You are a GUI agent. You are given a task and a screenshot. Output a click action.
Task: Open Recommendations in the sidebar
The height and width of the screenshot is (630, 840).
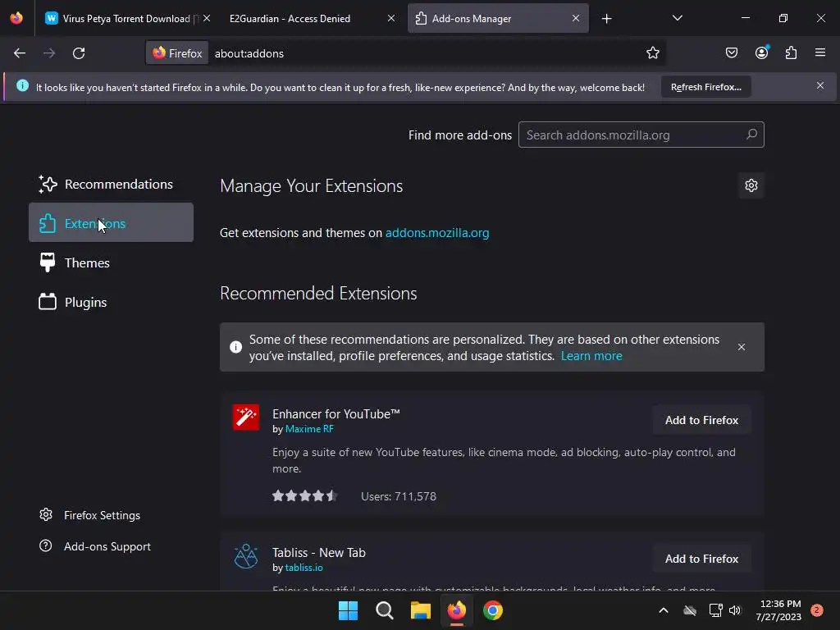coord(111,185)
